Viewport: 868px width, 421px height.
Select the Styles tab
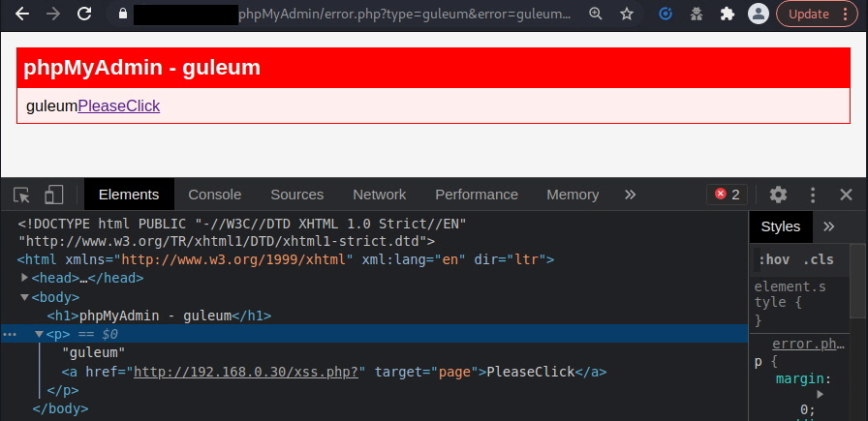781,226
